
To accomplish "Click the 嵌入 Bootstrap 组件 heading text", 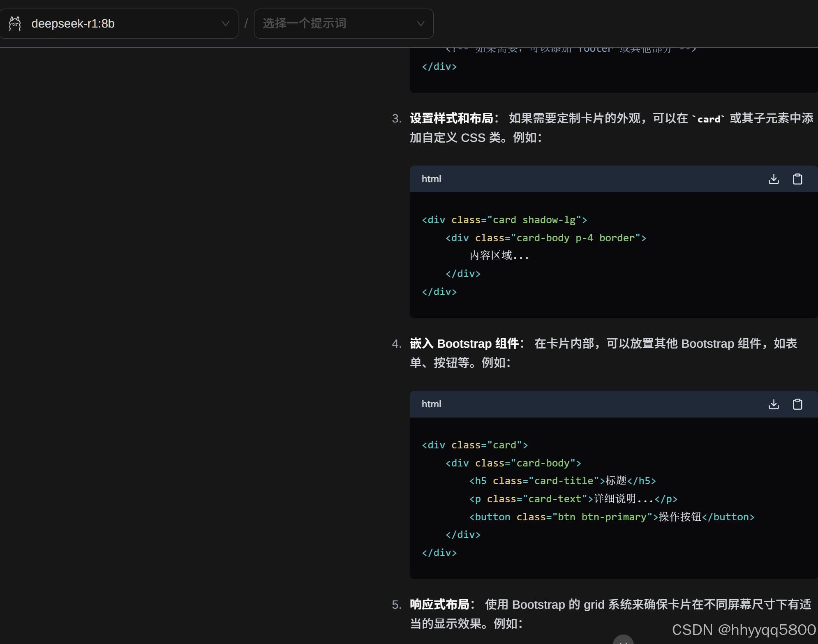I will click(464, 344).
